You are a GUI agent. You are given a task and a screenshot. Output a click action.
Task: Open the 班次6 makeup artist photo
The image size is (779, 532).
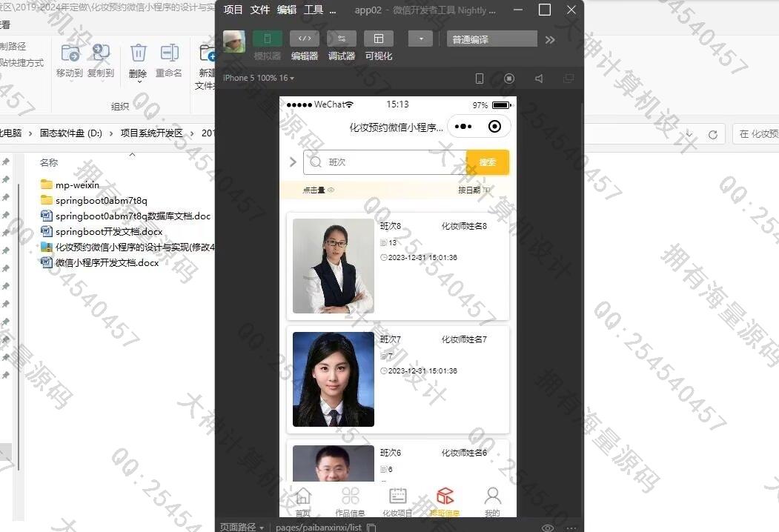tap(334, 463)
